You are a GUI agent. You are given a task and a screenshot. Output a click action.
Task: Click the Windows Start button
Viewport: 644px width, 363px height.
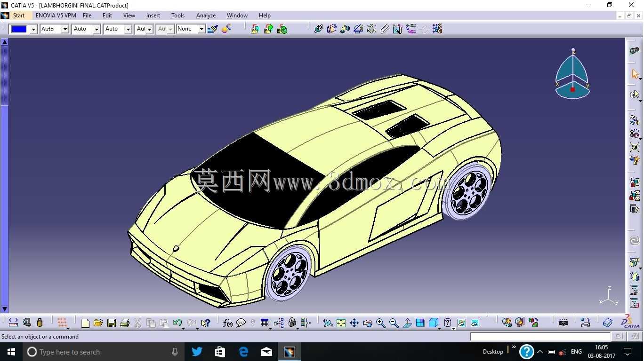(x=11, y=352)
